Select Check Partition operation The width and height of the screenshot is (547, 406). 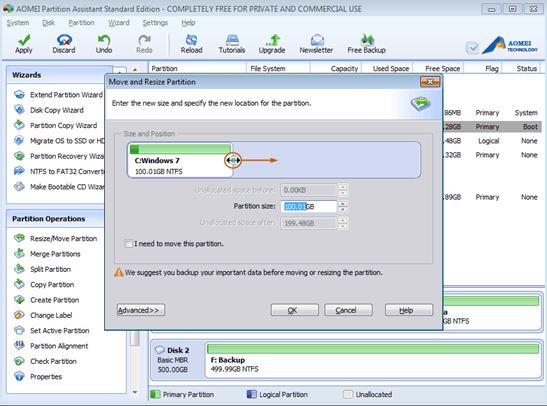45,361
